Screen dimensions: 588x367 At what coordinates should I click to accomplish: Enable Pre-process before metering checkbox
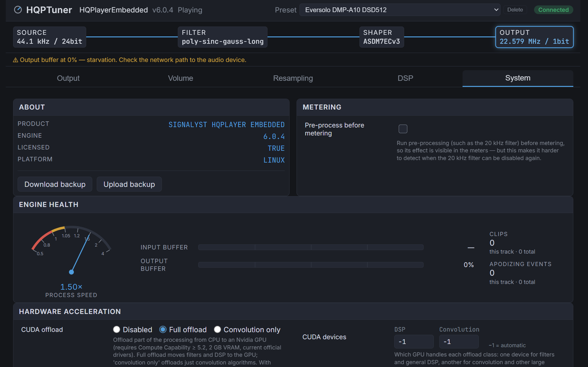403,129
